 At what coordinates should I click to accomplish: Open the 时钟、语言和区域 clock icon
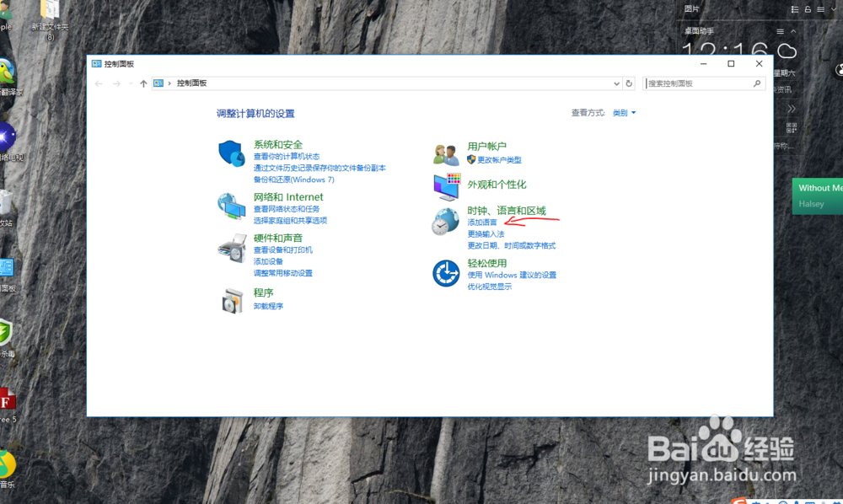click(445, 222)
